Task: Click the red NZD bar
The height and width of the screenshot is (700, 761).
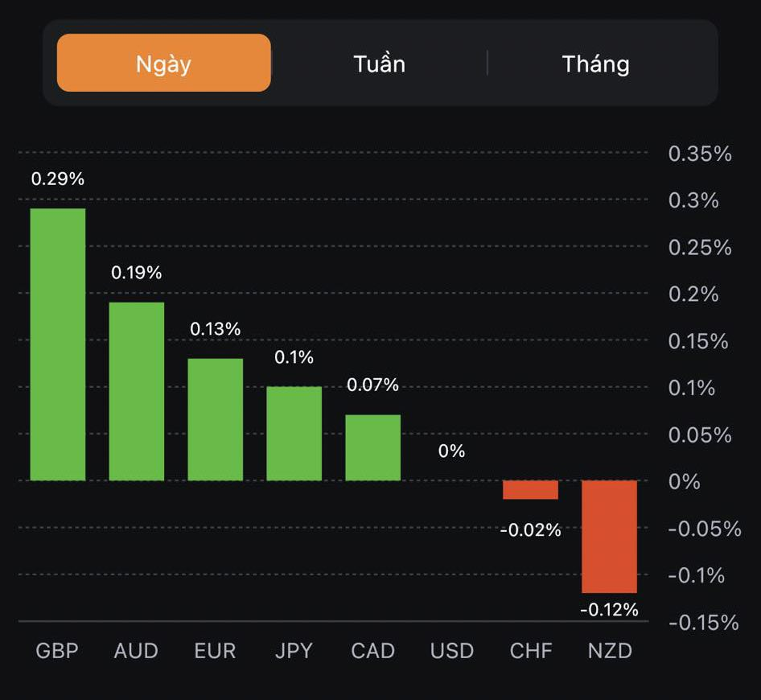Action: pyautogui.click(x=610, y=536)
